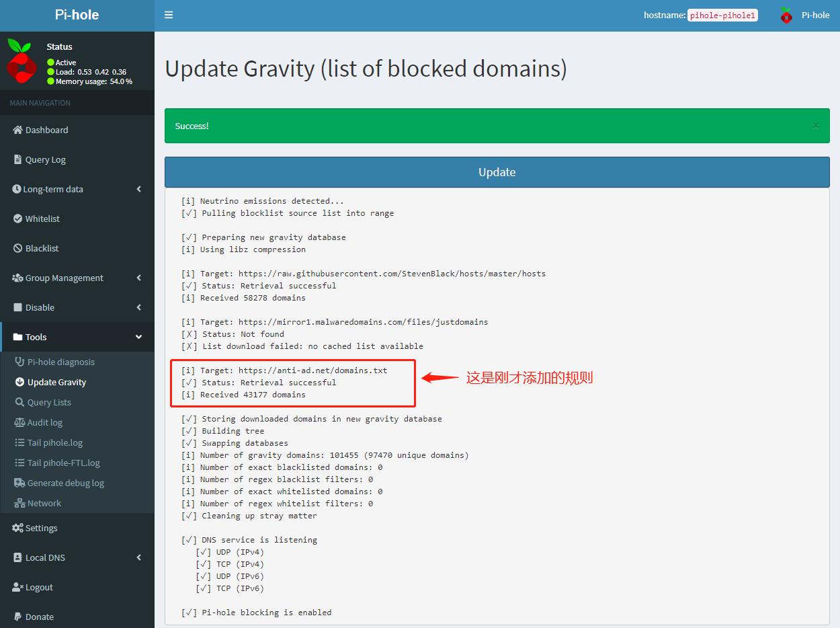Click the malwaredomains justdomains target line
Image resolution: width=840 pixels, height=628 pixels.
(x=335, y=322)
